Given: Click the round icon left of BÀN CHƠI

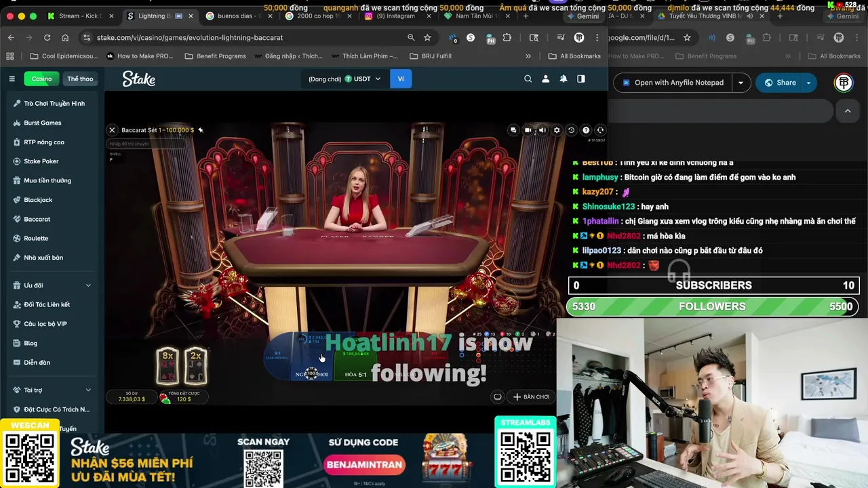Looking at the screenshot, I should pyautogui.click(x=498, y=396).
